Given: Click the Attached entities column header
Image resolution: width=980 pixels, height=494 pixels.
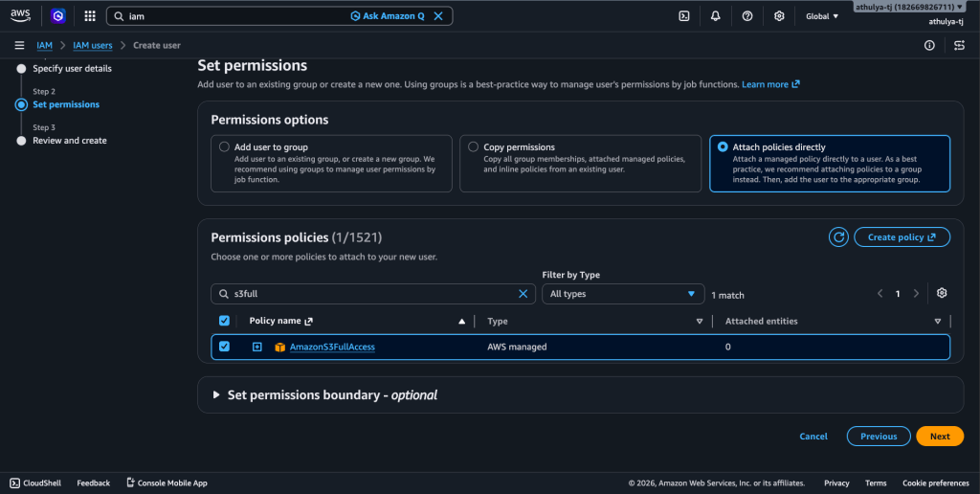Looking at the screenshot, I should click(x=761, y=322).
